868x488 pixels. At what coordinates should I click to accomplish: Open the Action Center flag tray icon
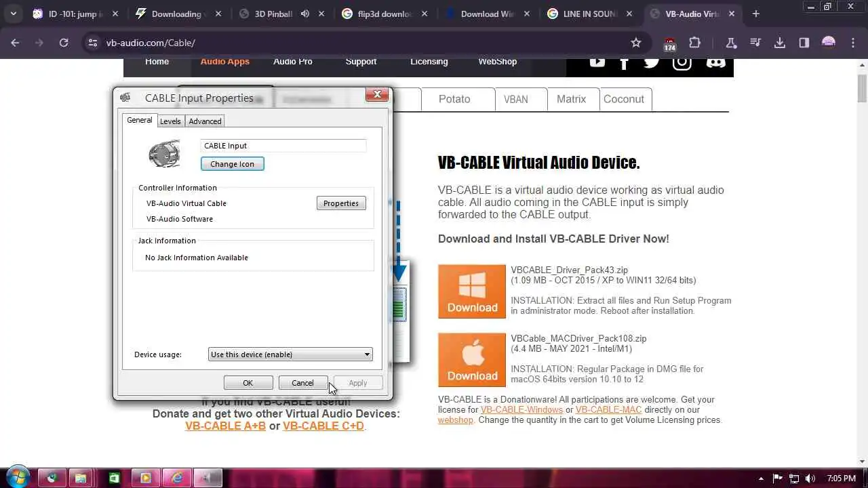[x=778, y=479]
